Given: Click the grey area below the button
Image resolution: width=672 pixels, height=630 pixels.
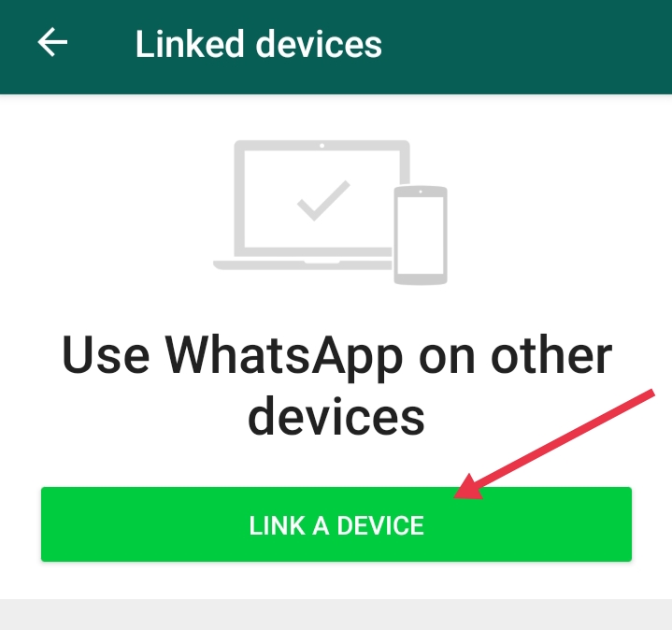Looking at the screenshot, I should pyautogui.click(x=336, y=614).
